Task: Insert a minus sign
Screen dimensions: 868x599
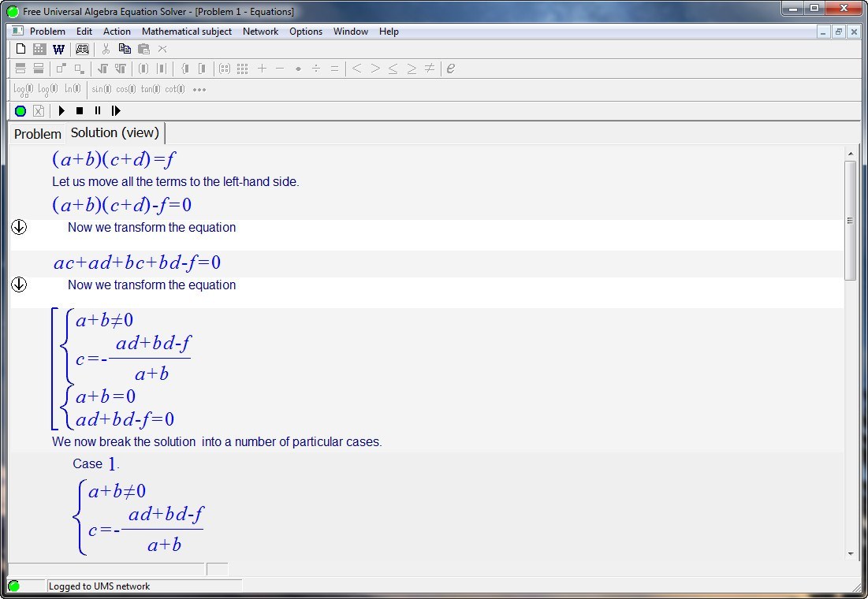Action: click(x=280, y=69)
